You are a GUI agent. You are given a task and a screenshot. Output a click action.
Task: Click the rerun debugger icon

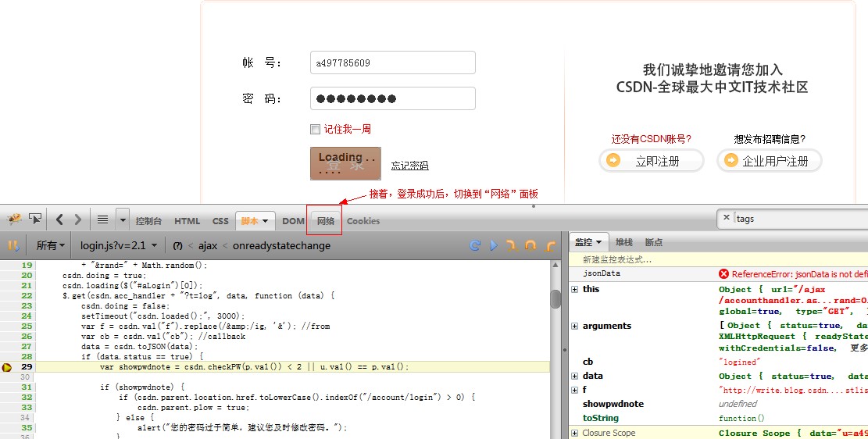pos(475,245)
